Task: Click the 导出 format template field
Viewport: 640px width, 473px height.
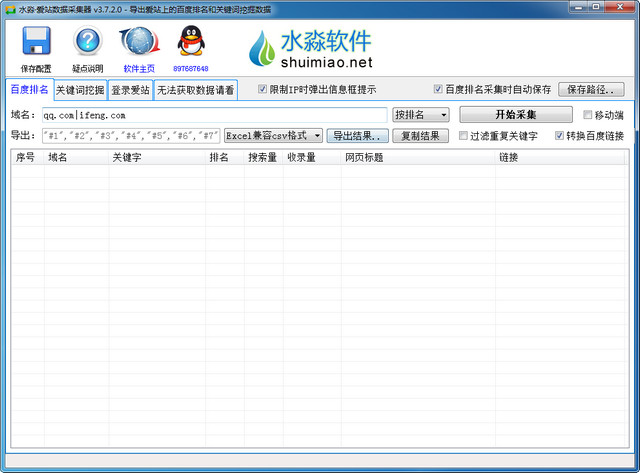Action: pyautogui.click(x=131, y=136)
